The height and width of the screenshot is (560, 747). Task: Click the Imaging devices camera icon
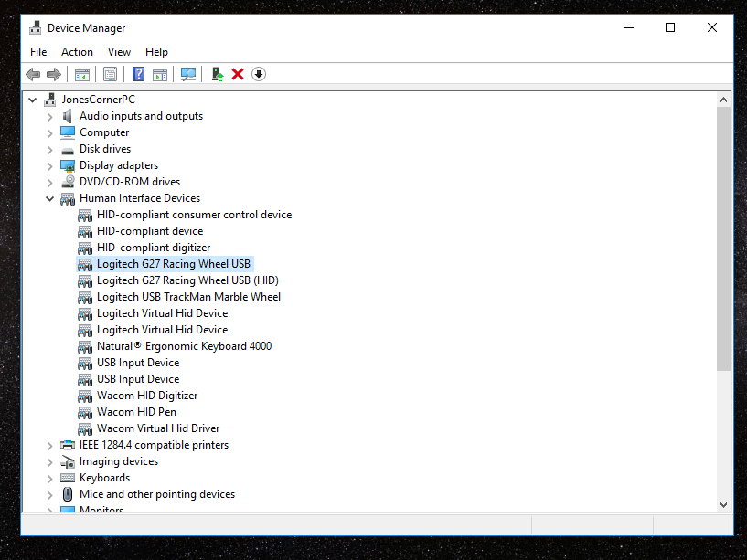point(68,462)
